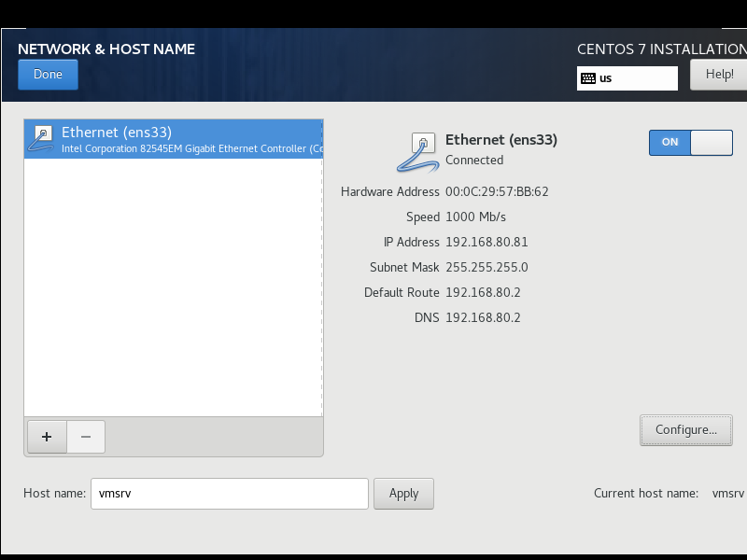Focus the Host name input field

click(230, 494)
